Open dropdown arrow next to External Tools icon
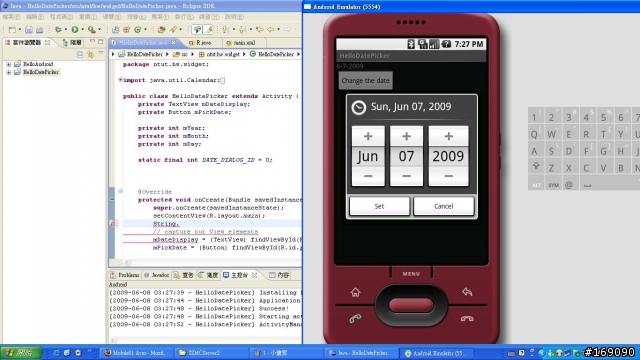This screenshot has width=640, height=360. 99,30
